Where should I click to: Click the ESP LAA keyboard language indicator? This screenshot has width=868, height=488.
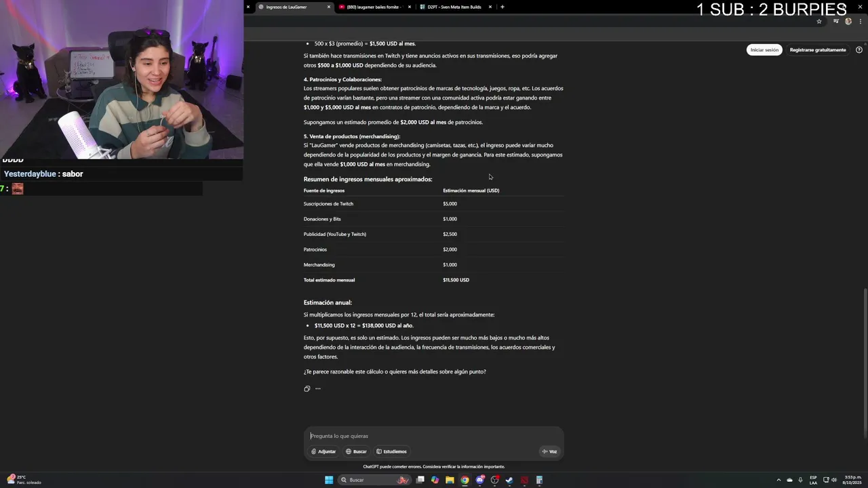(x=814, y=480)
